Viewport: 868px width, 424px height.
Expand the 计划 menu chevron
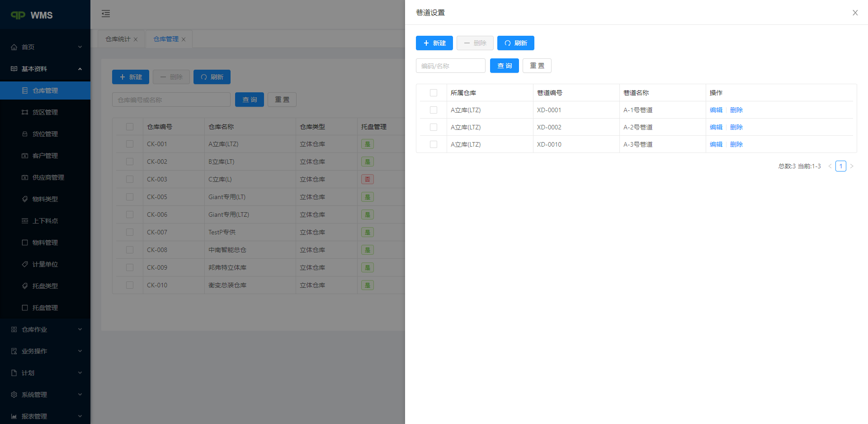80,373
